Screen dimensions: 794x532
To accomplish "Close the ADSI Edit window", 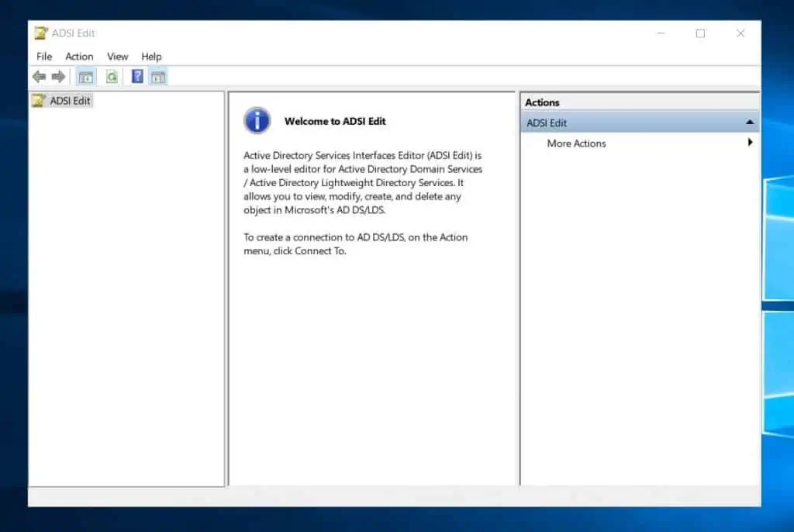I will tap(740, 33).
